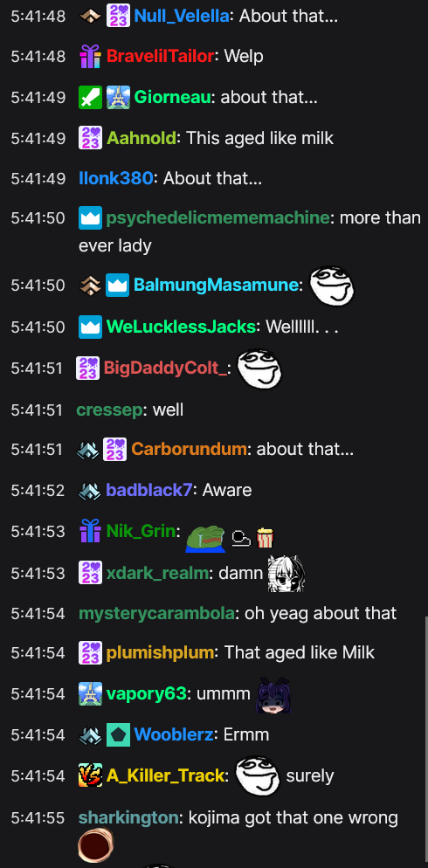Click the Prime crown badge by psychedelicmememachine
The image size is (428, 868).
click(x=90, y=218)
